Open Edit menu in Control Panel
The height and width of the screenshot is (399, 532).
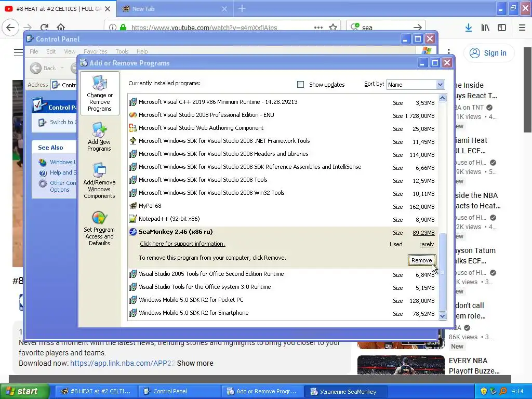pyautogui.click(x=51, y=51)
